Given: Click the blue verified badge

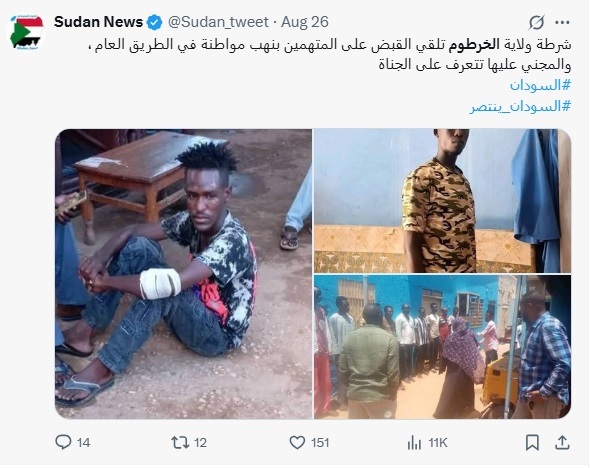Looking at the screenshot, I should [154, 22].
